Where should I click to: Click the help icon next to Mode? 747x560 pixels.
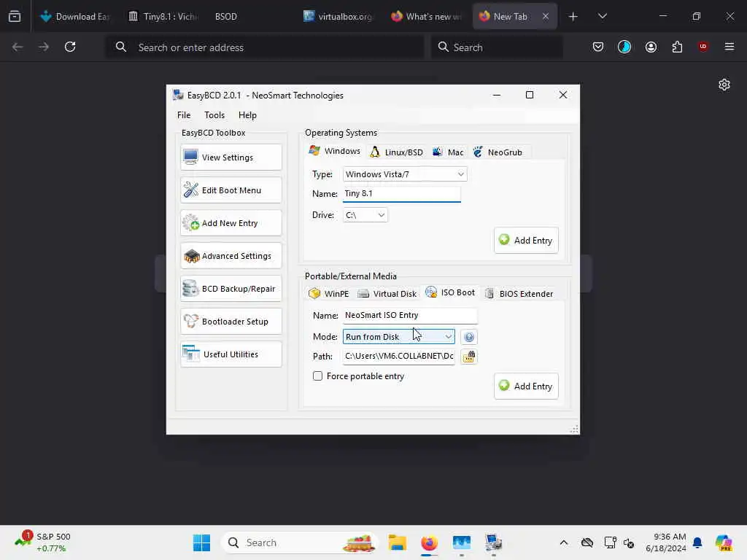coord(469,337)
